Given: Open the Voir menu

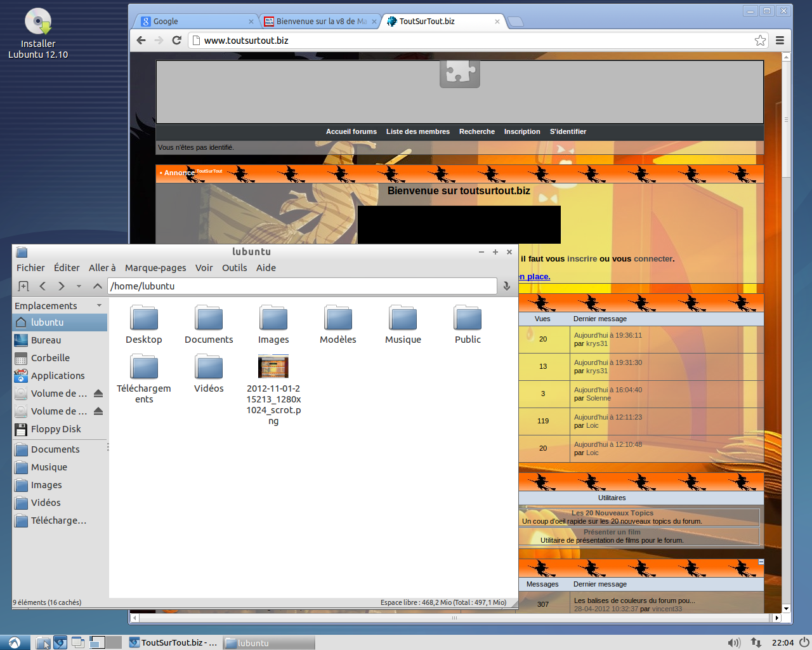Looking at the screenshot, I should click(x=204, y=268).
